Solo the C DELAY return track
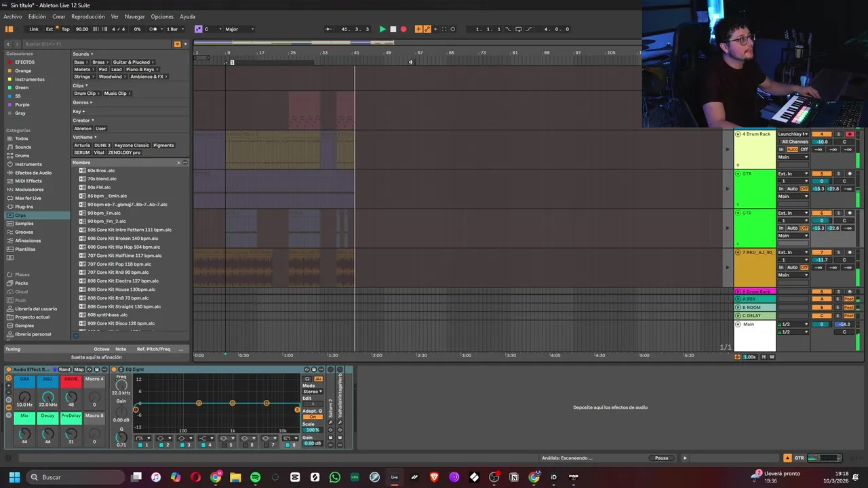868x488 pixels. (x=837, y=316)
